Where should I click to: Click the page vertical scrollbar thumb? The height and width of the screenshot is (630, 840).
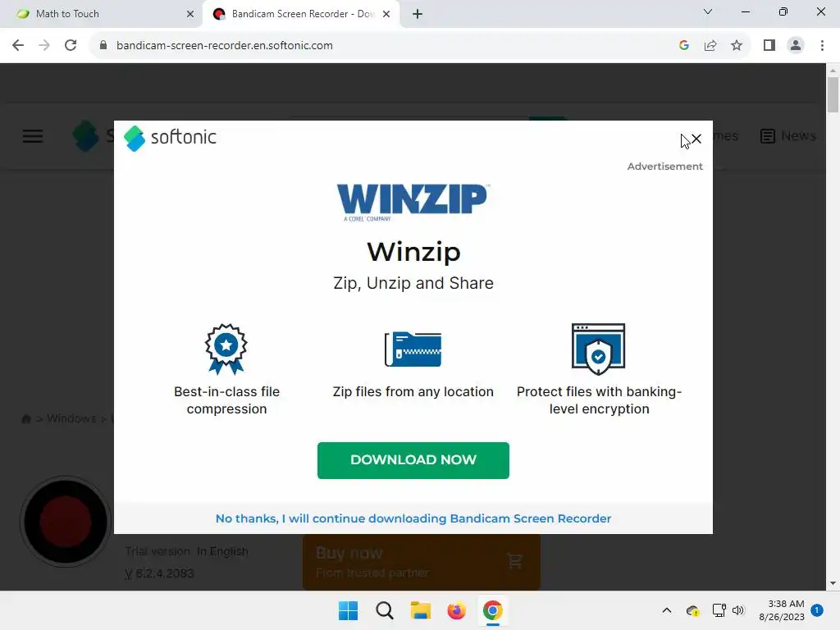click(833, 94)
